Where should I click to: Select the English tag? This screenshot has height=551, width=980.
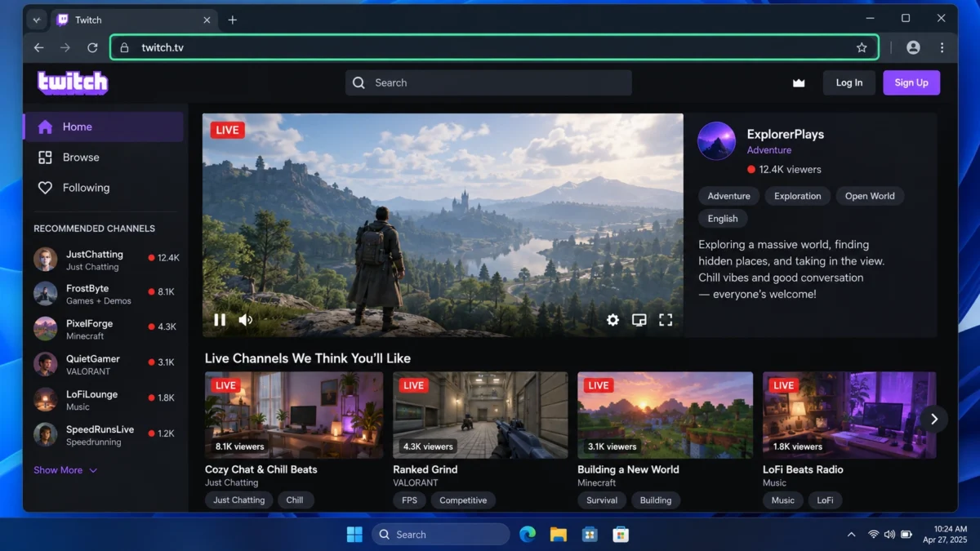click(723, 219)
